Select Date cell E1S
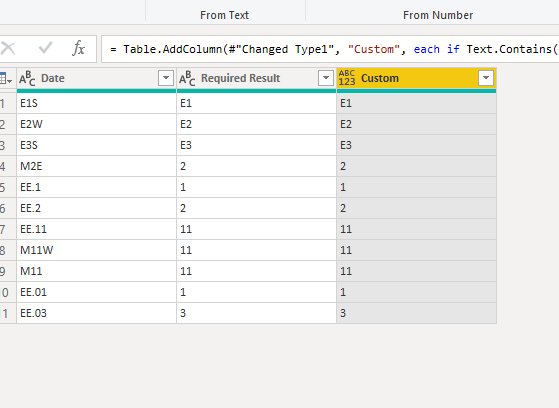Screen dimensions: 559x408 [x=96, y=103]
